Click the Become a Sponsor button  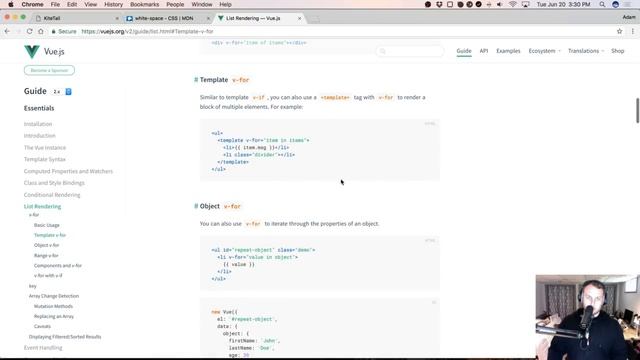coord(49,70)
